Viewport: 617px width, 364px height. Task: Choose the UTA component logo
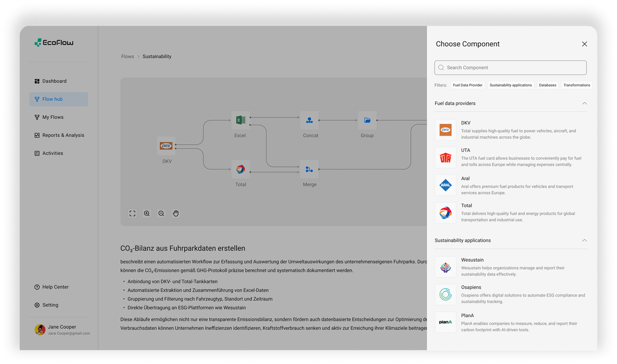[x=445, y=158]
